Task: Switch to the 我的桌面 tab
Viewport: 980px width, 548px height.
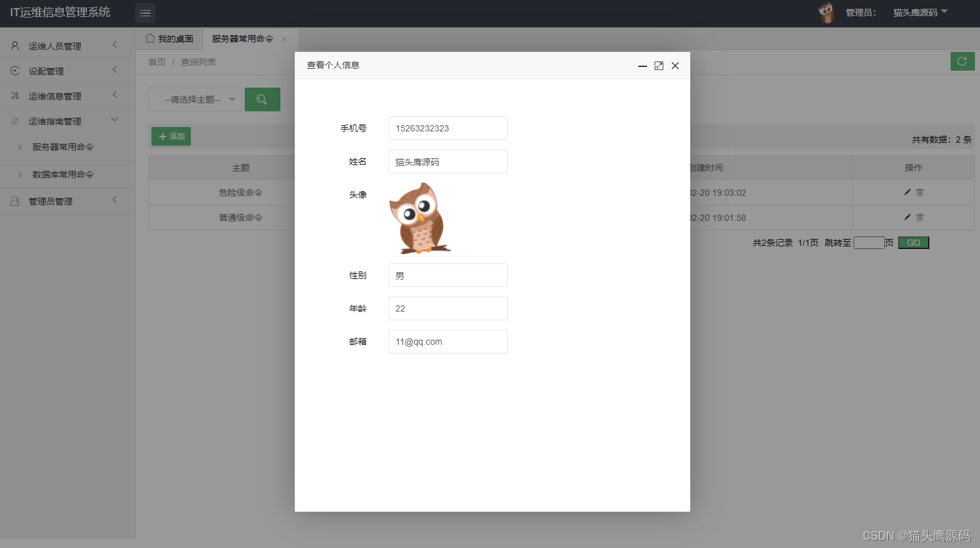Action: click(x=170, y=39)
